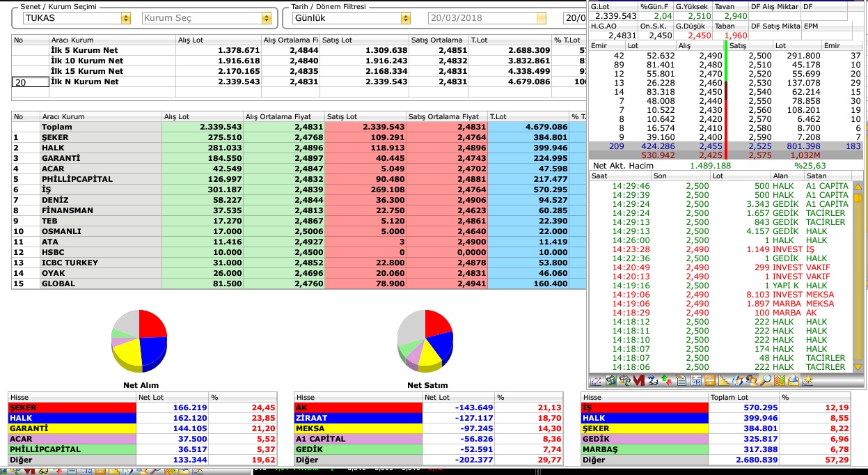Click green MARBAŞ swatch in Toplam Lot legend
868x475 pixels.
(x=645, y=449)
